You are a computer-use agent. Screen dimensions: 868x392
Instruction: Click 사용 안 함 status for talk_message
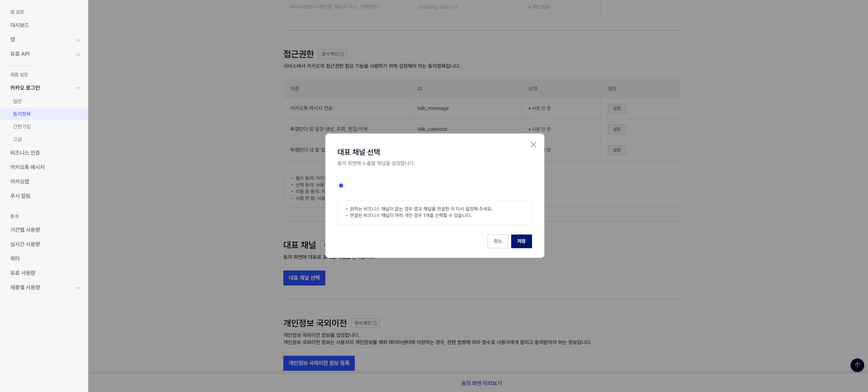point(540,108)
